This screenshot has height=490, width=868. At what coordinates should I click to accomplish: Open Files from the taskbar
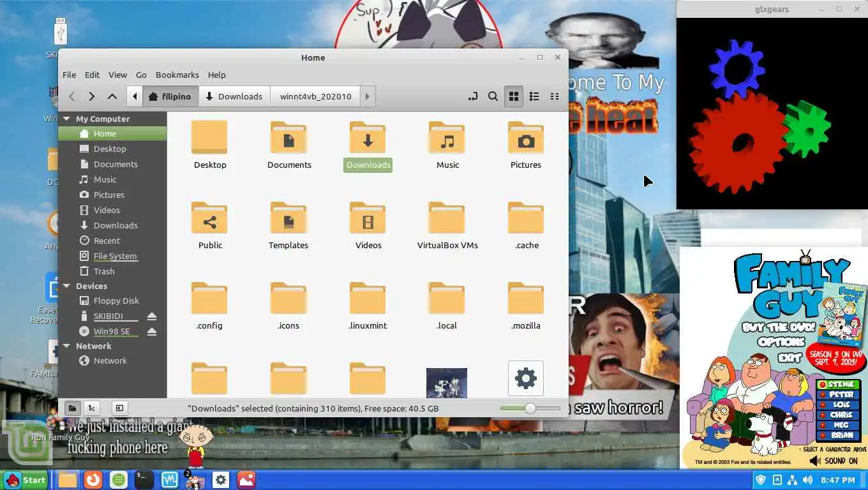(x=68, y=480)
